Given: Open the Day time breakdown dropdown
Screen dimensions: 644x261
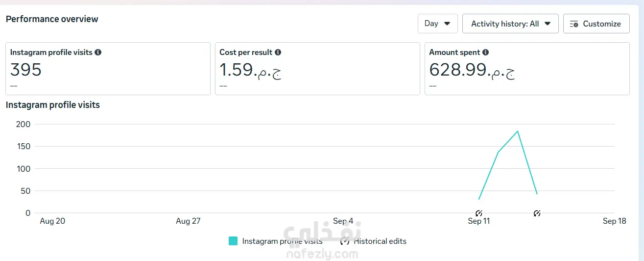Looking at the screenshot, I should tap(437, 24).
